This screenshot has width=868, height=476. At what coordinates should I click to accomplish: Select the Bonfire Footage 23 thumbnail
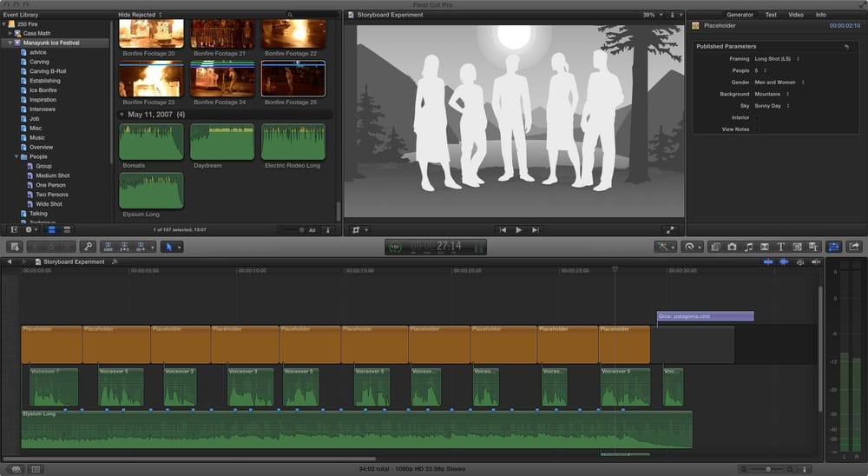(151, 79)
